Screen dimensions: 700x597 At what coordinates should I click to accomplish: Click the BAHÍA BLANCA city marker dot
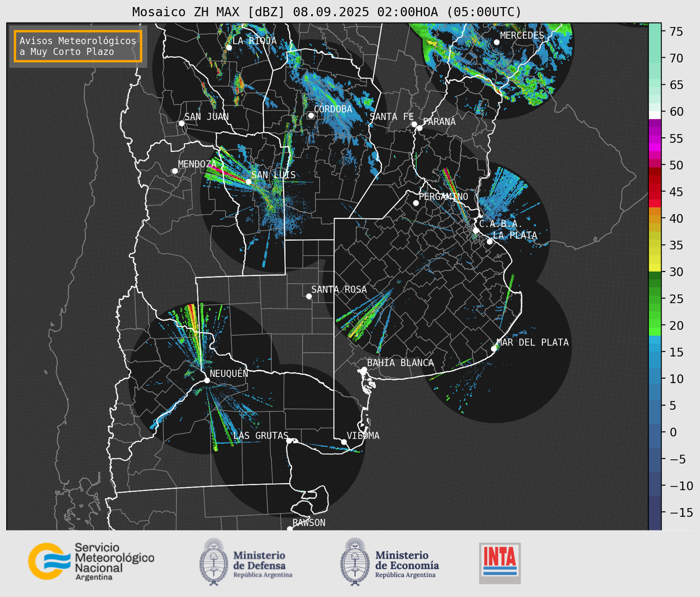(364, 369)
